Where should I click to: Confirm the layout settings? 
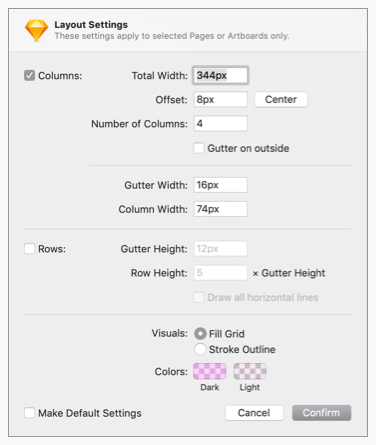(322, 413)
